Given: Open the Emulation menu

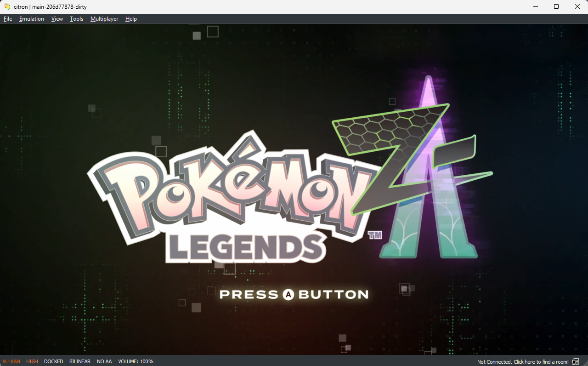Looking at the screenshot, I should (x=32, y=19).
